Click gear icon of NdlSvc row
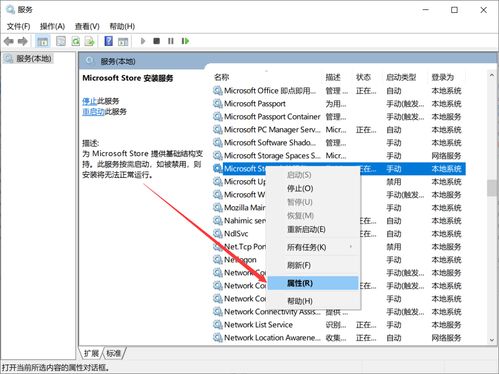 218,234
